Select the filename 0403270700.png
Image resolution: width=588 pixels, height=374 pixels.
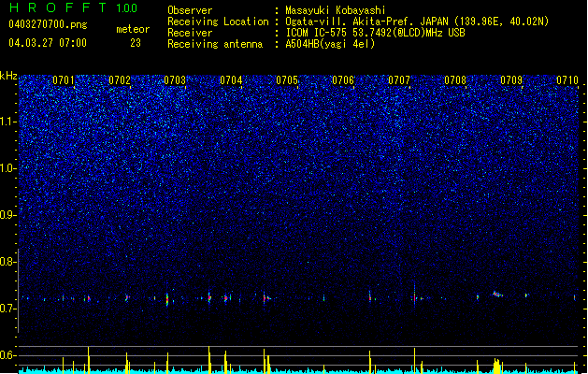tap(48, 24)
